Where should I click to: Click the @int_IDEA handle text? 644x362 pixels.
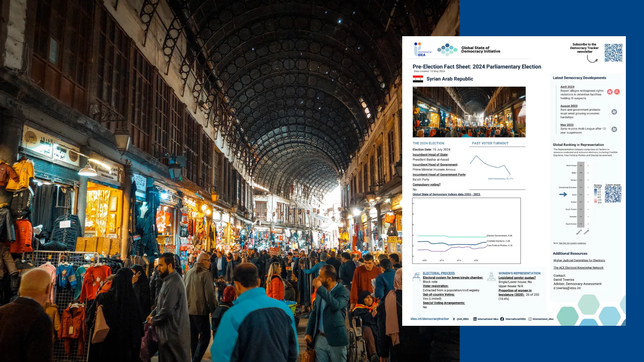pyautogui.click(x=463, y=319)
